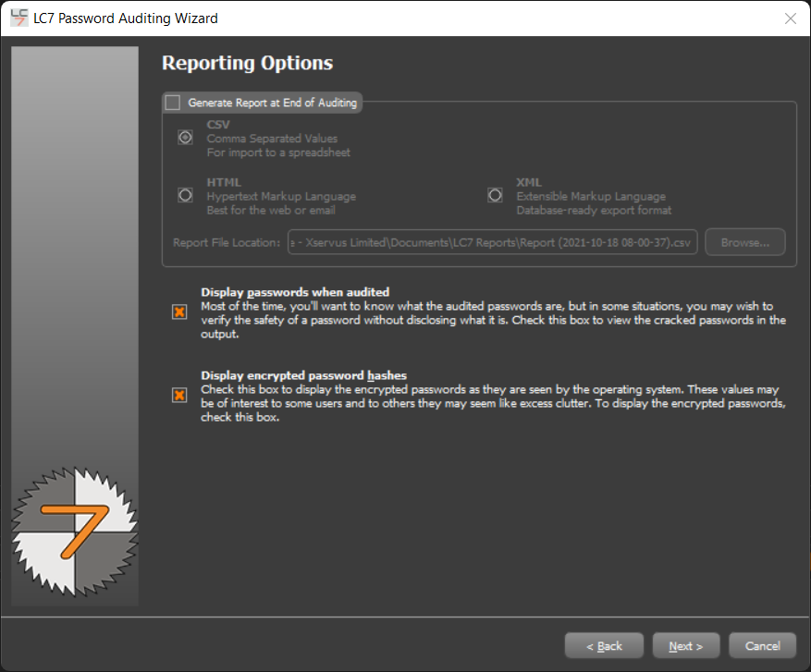Viewport: 811px width, 672px height.
Task: Click the 'Database-ready export format' text
Action: tap(594, 211)
